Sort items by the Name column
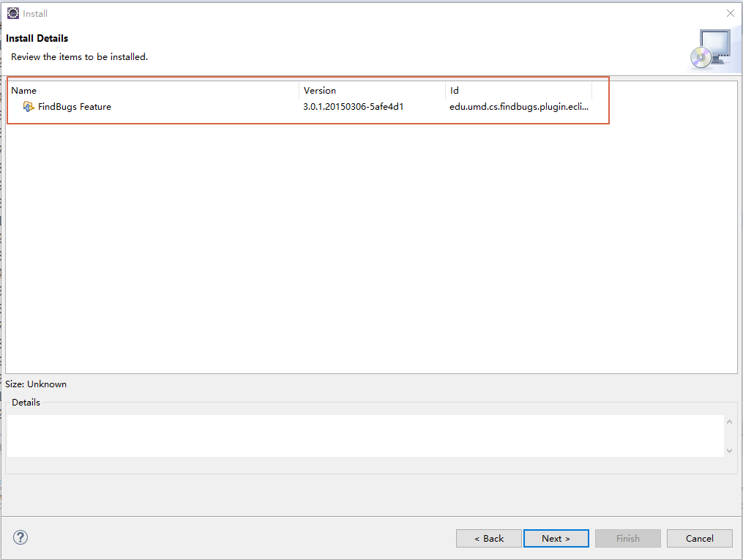 pos(23,90)
